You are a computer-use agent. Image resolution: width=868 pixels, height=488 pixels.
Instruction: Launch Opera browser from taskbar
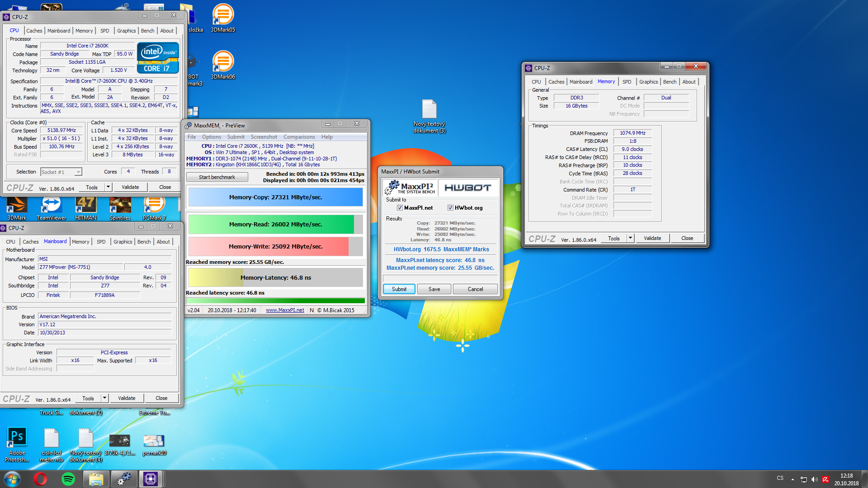40,479
